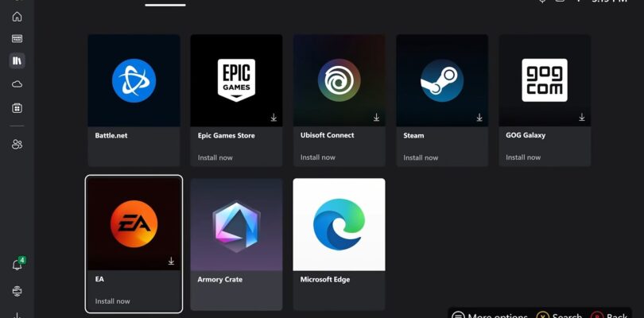
Task: Click download arrow on EA tile
Action: (x=171, y=262)
